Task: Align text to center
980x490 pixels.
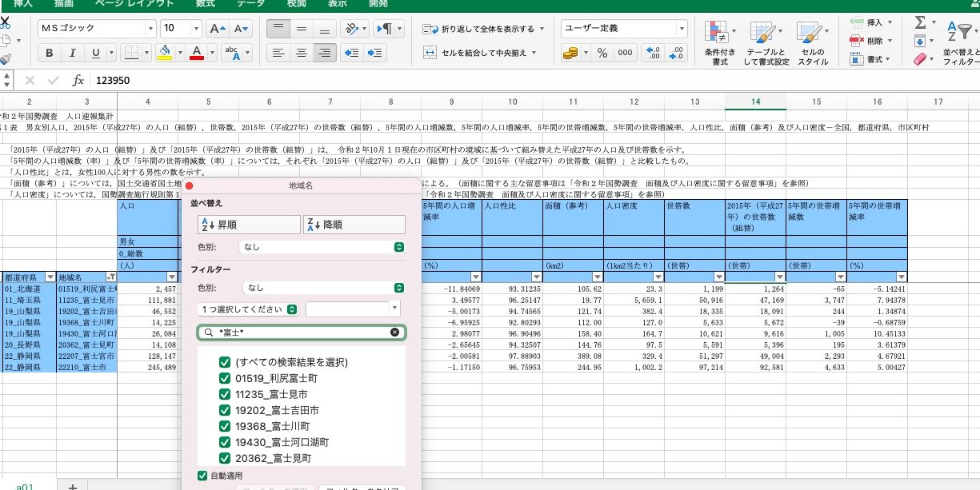Action: tap(301, 54)
